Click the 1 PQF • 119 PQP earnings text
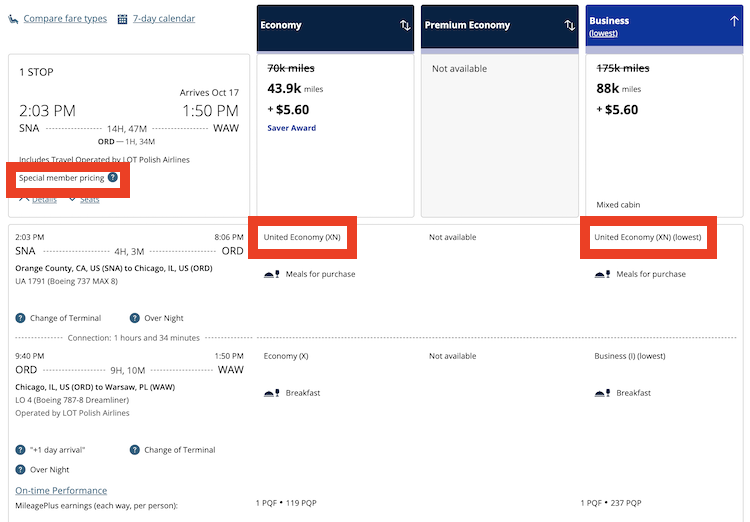The width and height of the screenshot is (750, 522). coord(286,503)
